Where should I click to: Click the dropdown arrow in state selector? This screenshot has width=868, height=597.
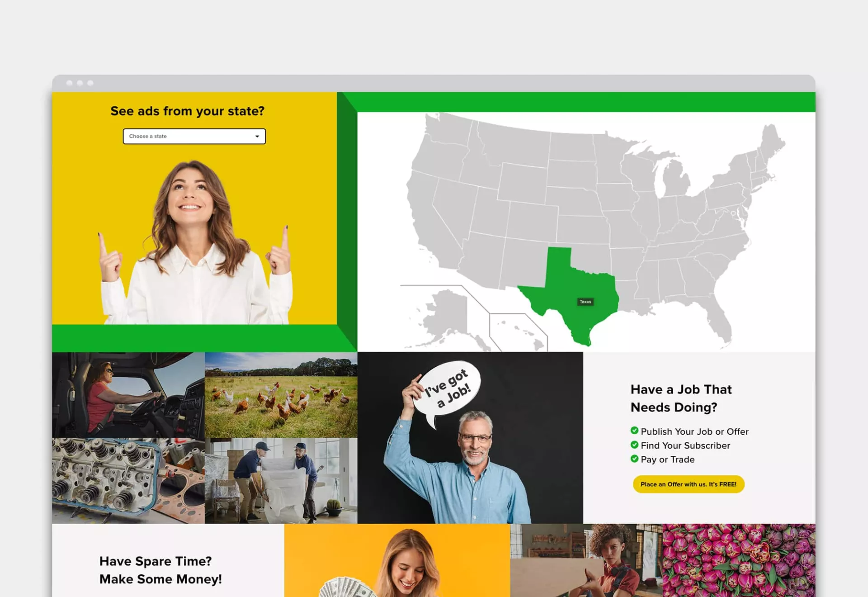tap(257, 136)
